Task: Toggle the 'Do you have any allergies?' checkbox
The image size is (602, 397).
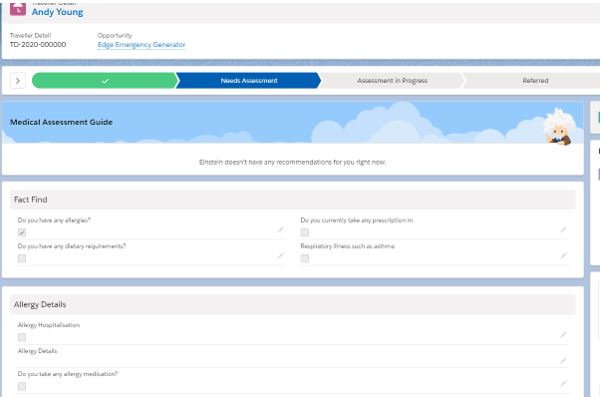Action: pyautogui.click(x=22, y=232)
